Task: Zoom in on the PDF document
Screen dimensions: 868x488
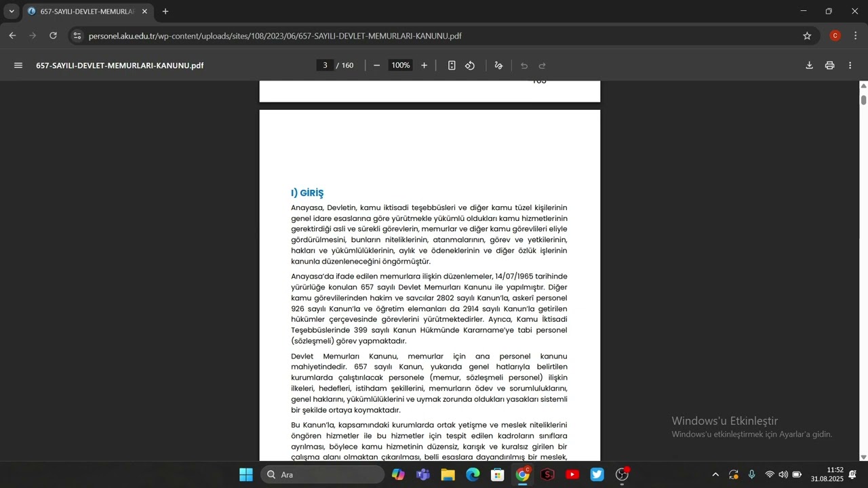Action: [x=425, y=66]
